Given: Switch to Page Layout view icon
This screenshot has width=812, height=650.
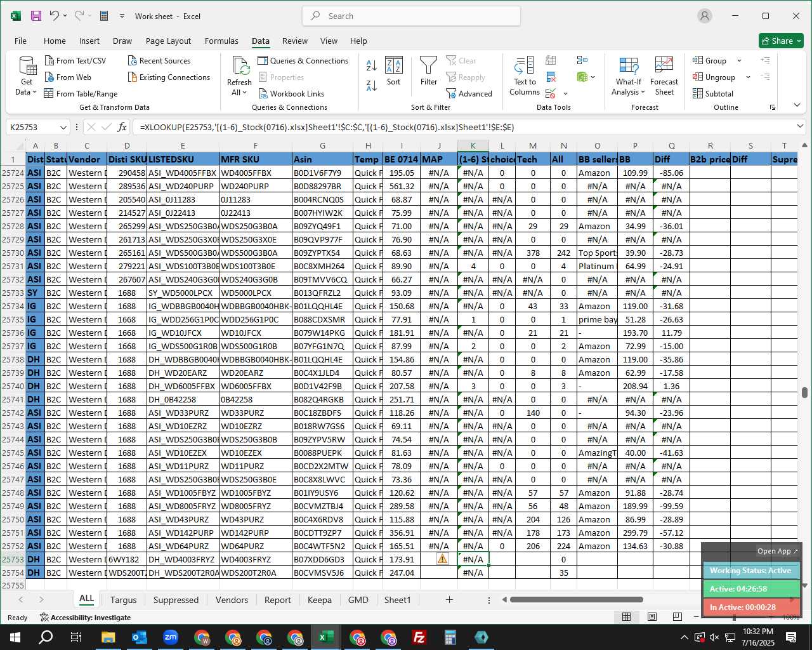Looking at the screenshot, I should point(652,617).
